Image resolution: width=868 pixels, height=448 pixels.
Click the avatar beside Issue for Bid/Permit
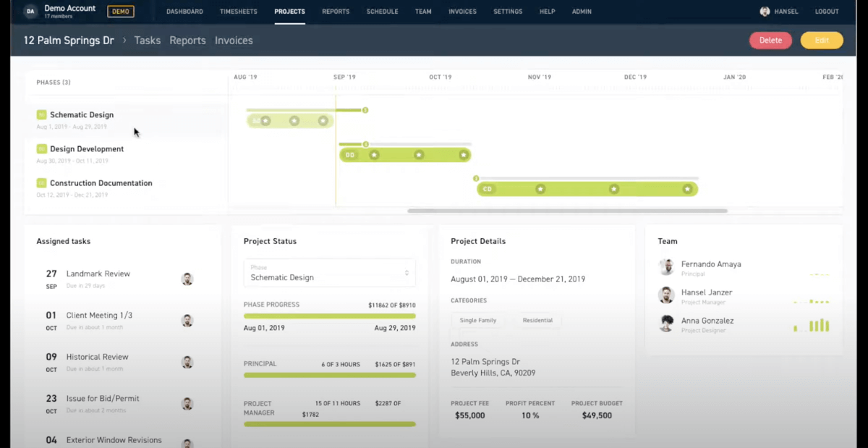187,403
